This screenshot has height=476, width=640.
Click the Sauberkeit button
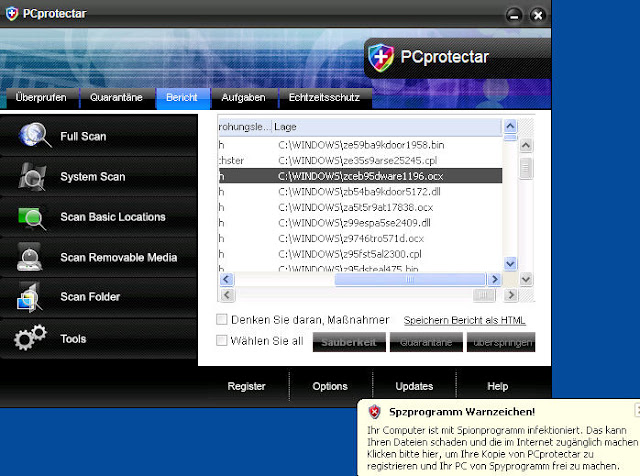pyautogui.click(x=349, y=342)
